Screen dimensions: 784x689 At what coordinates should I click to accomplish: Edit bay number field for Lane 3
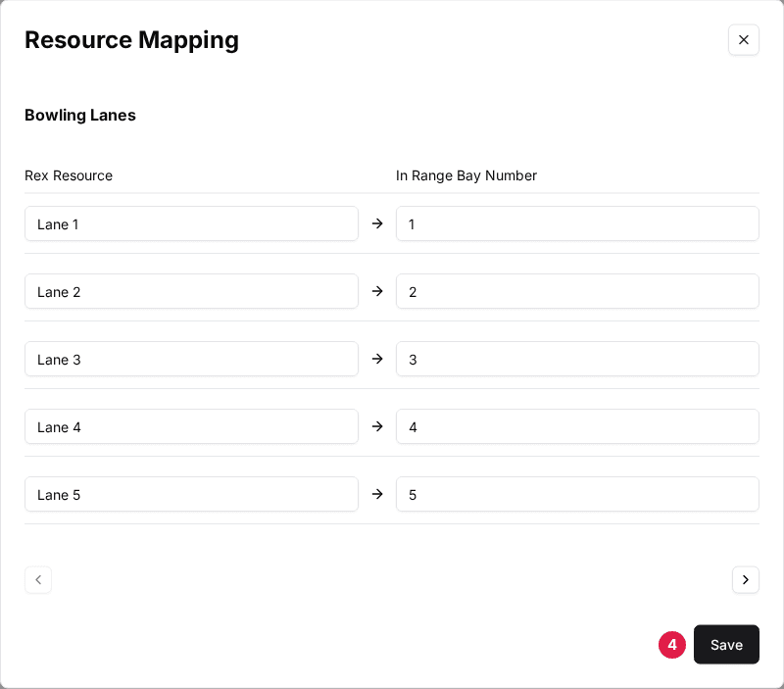pos(577,359)
